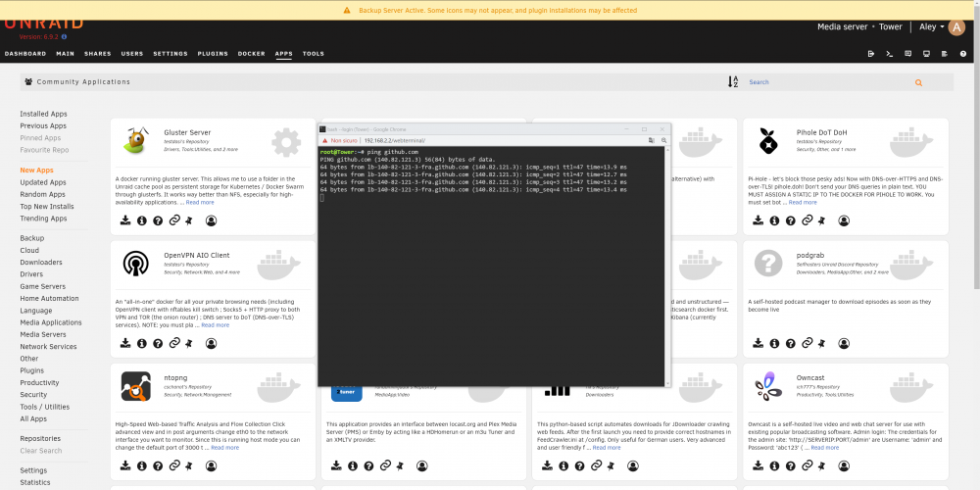Select Trending Apps category
Viewport: 980px width, 490px height.
tap(43, 219)
